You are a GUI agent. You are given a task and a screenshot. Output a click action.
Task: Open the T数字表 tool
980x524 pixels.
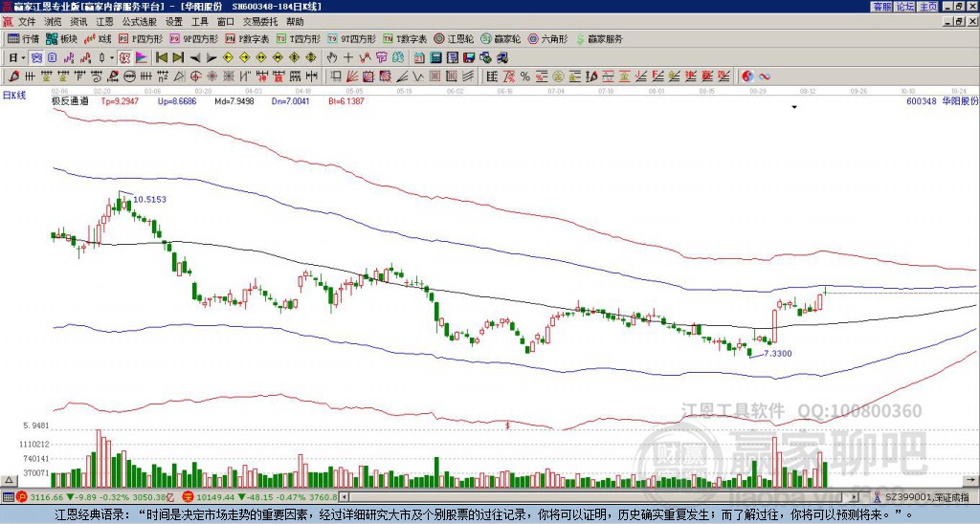pyautogui.click(x=405, y=38)
